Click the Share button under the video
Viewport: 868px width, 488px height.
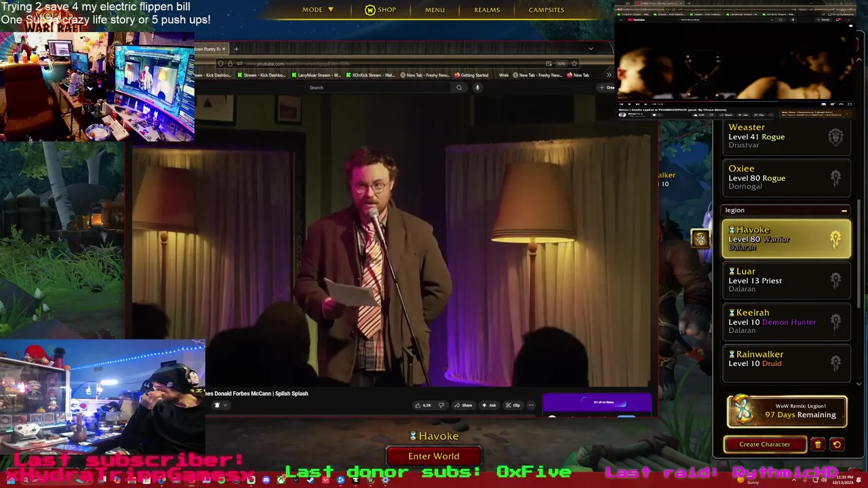(x=464, y=405)
